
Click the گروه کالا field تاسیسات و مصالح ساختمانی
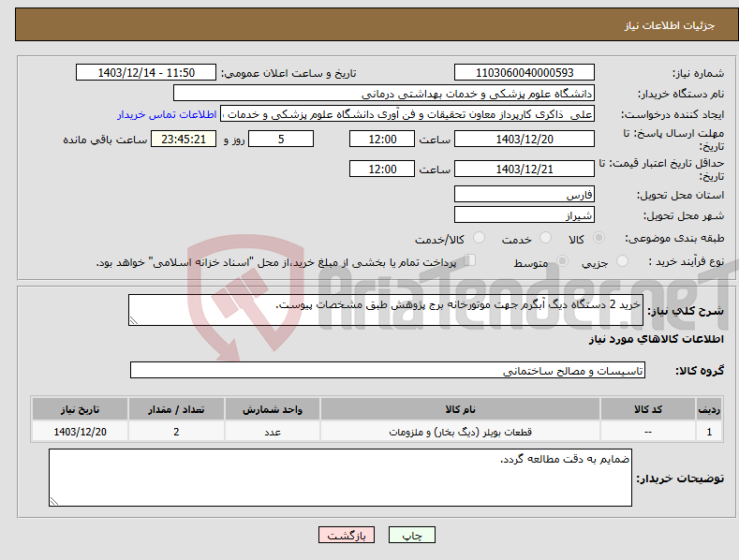388,371
